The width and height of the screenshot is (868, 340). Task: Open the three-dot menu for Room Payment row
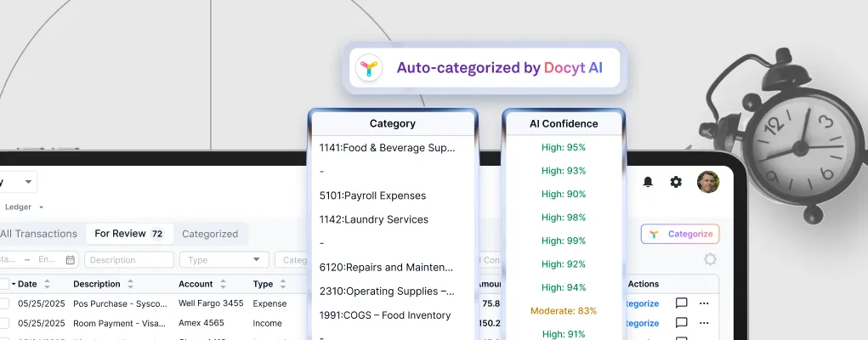tap(704, 323)
